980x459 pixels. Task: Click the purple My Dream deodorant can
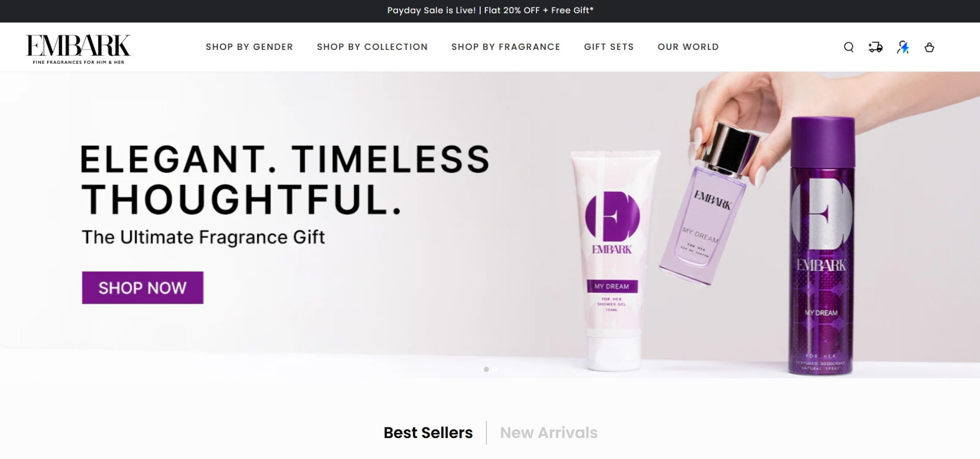coord(822,247)
